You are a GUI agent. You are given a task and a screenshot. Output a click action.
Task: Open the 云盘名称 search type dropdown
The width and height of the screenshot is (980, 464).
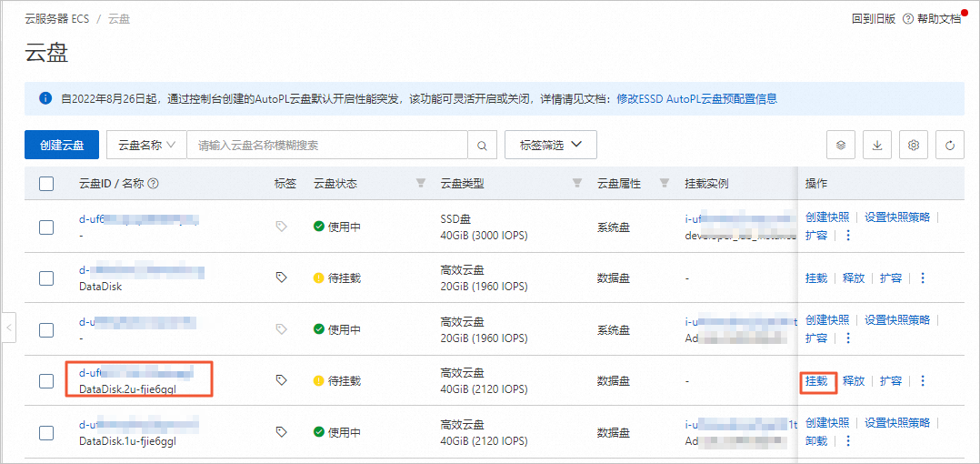[146, 146]
